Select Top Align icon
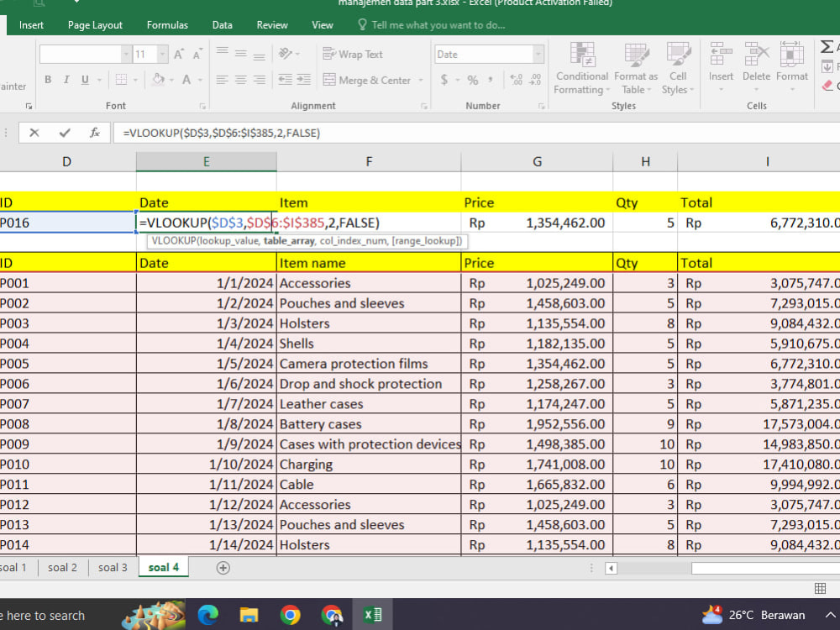 223,53
